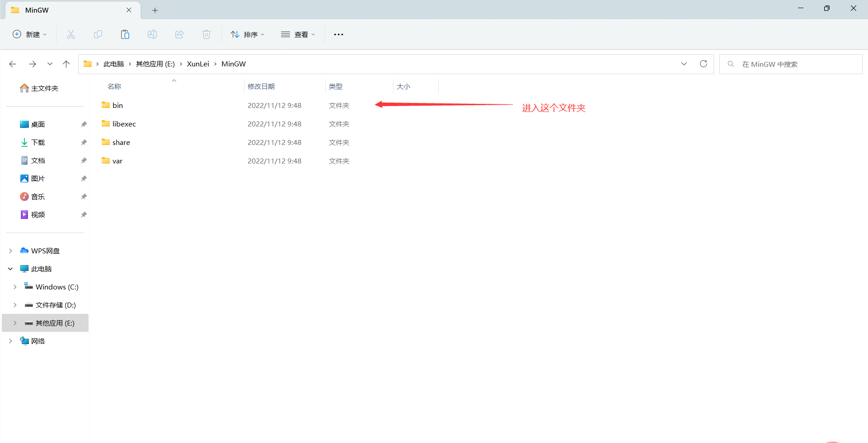Click the Cut scissors icon

[71, 34]
